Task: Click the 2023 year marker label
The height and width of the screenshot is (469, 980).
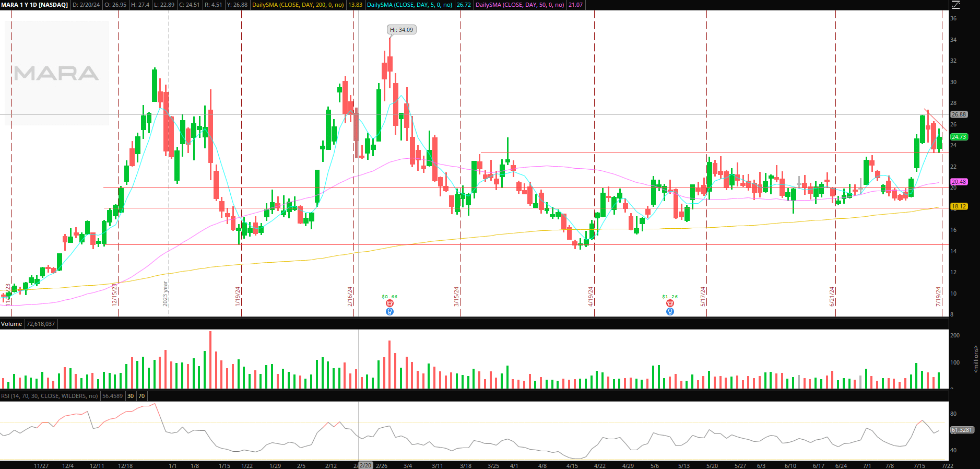Action: tap(165, 294)
